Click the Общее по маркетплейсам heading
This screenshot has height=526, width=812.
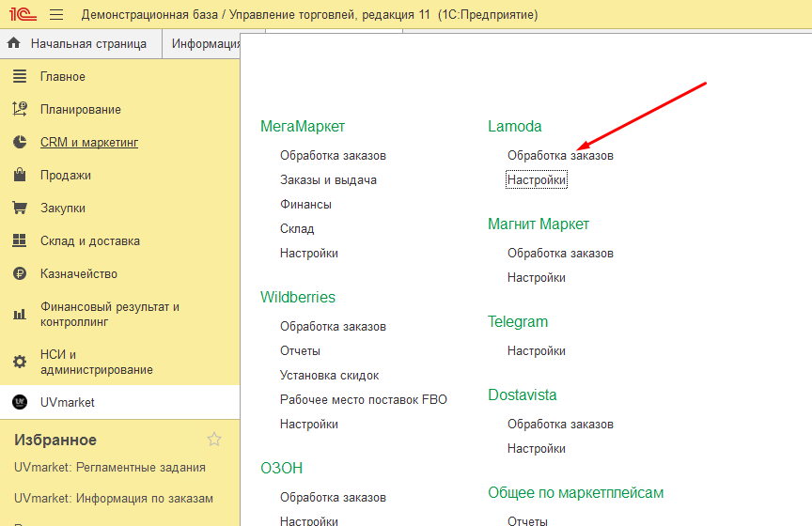(575, 492)
